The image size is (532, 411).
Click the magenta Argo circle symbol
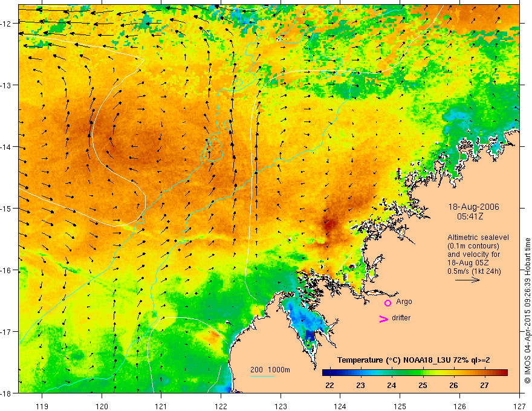pos(388,303)
